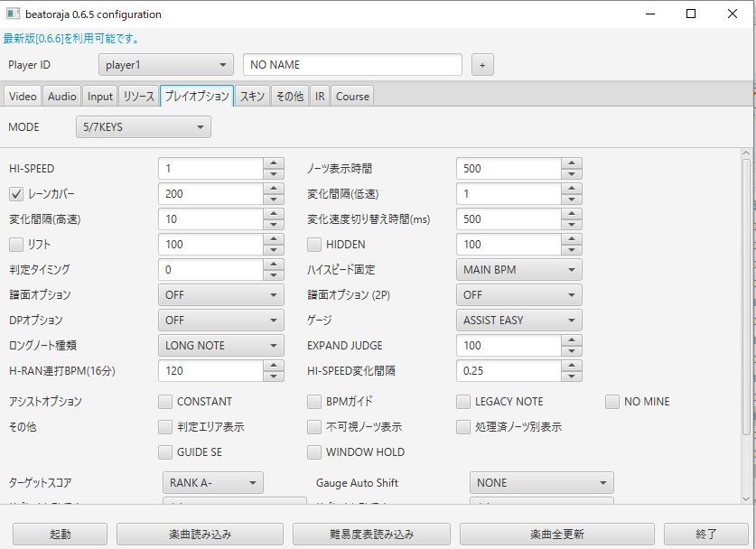This screenshot has width=756, height=549.
Task: Click the 起動 launch button
Action: tap(61, 534)
